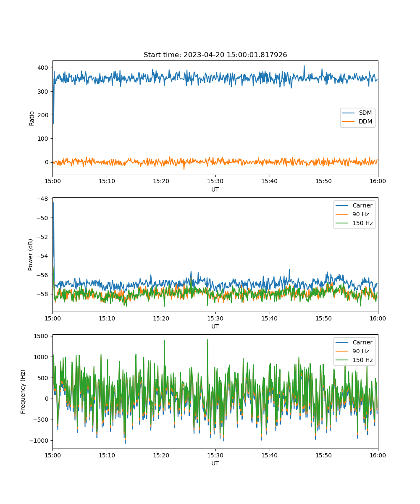Click the 15:30 tick under the Frequency plot
This screenshot has width=420, height=504.
pos(215,455)
